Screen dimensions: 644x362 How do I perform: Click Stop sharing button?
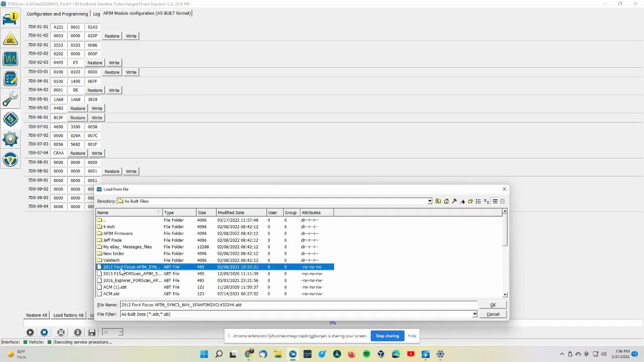(387, 336)
